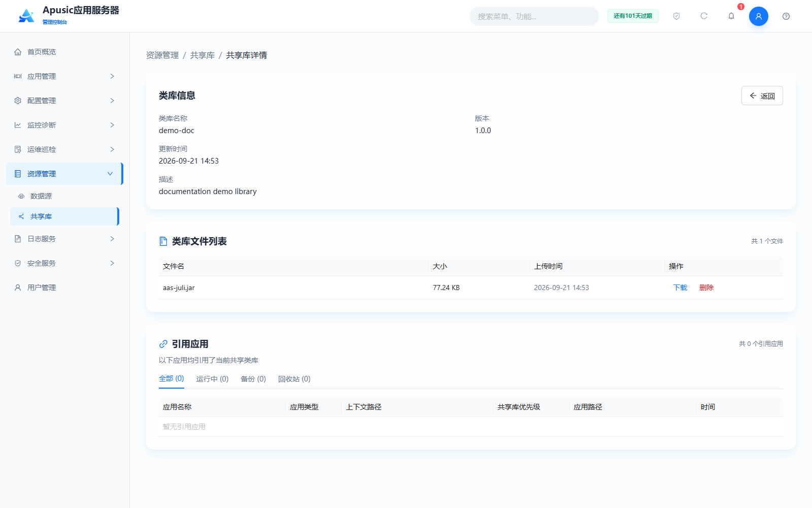Delete aas-juli.jar via 删除 link
The height and width of the screenshot is (508, 812).
(x=706, y=288)
